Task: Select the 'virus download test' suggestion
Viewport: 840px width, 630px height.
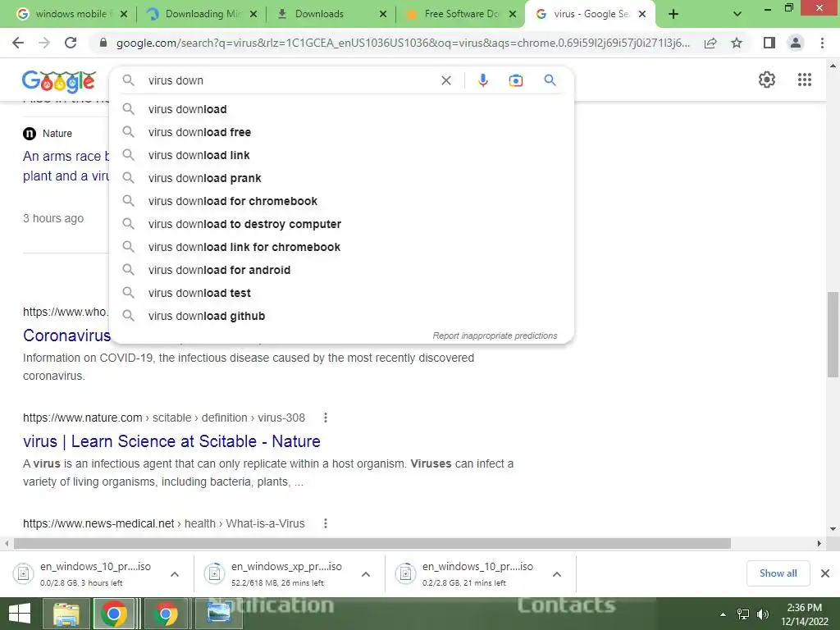Action: (341, 294)
